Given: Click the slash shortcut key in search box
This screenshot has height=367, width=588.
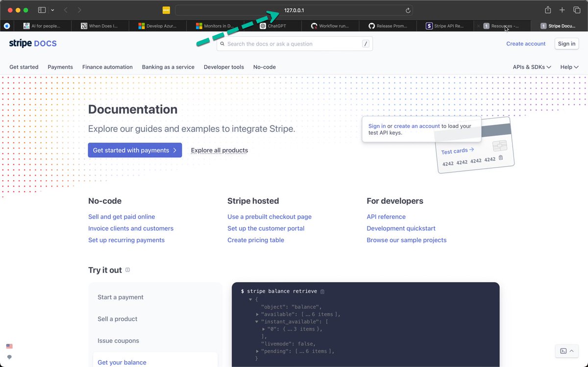Looking at the screenshot, I should pos(366,44).
